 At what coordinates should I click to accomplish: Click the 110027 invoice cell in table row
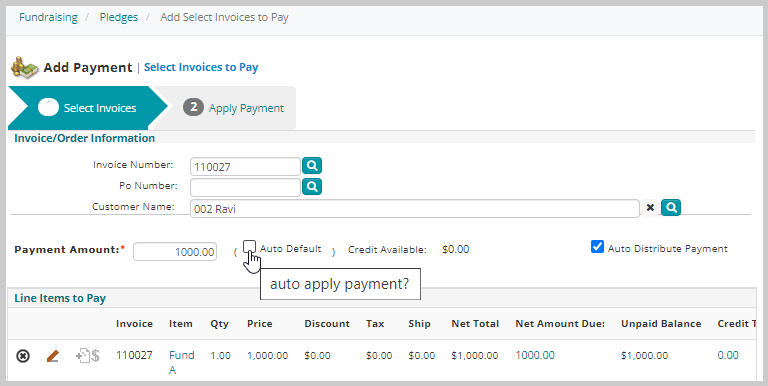tap(134, 355)
